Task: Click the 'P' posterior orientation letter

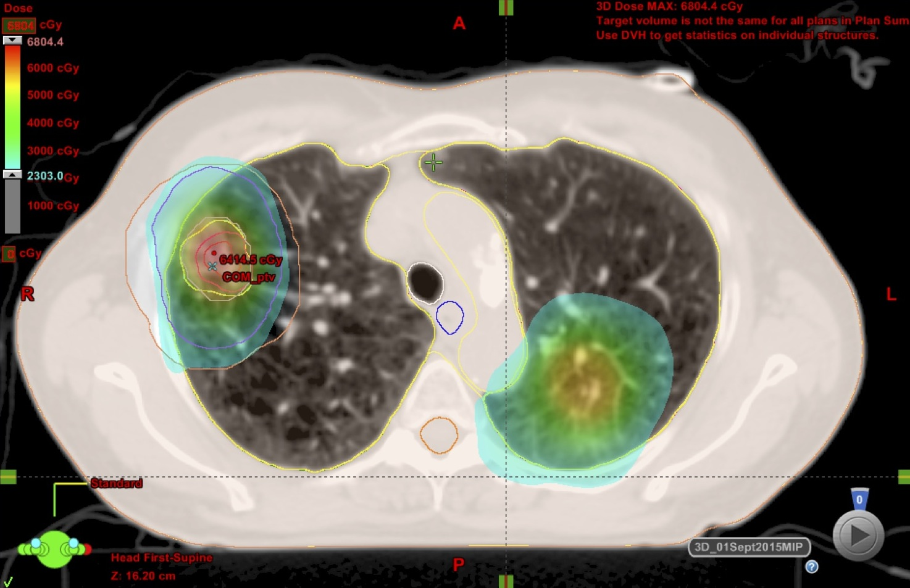Action: pyautogui.click(x=458, y=565)
